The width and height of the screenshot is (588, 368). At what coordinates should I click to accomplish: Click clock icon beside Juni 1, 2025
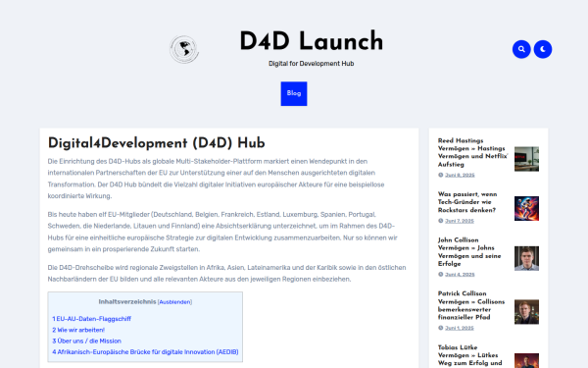pyautogui.click(x=441, y=328)
